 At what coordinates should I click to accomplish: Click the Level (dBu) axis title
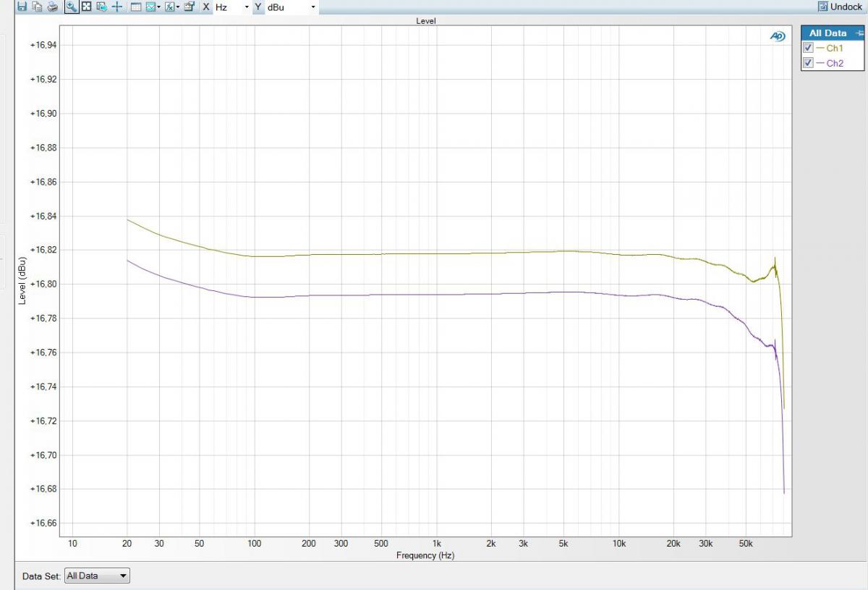pos(22,281)
